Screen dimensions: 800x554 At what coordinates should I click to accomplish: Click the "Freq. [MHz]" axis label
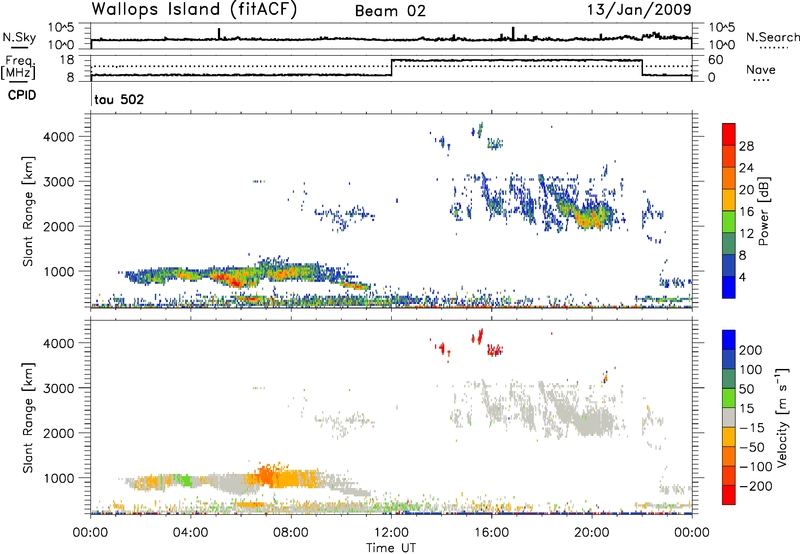coord(19,67)
